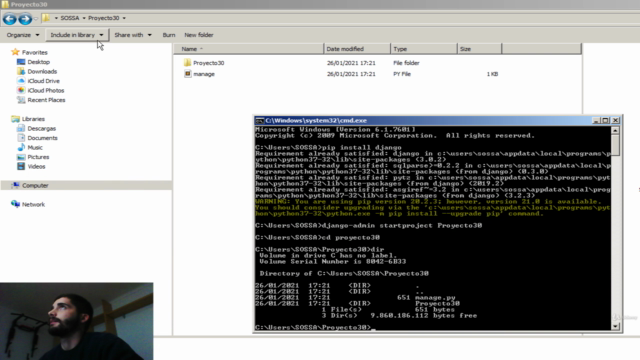Open the Organize dropdown menu

[23, 35]
